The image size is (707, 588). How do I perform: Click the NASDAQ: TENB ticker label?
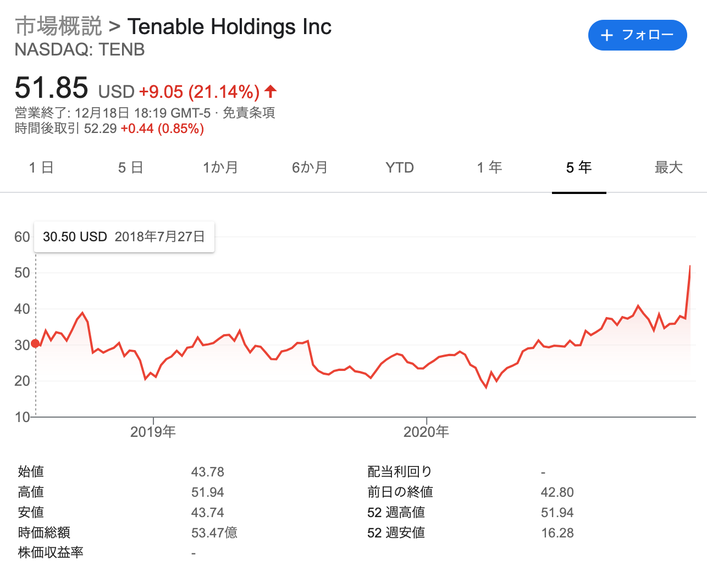(x=79, y=49)
